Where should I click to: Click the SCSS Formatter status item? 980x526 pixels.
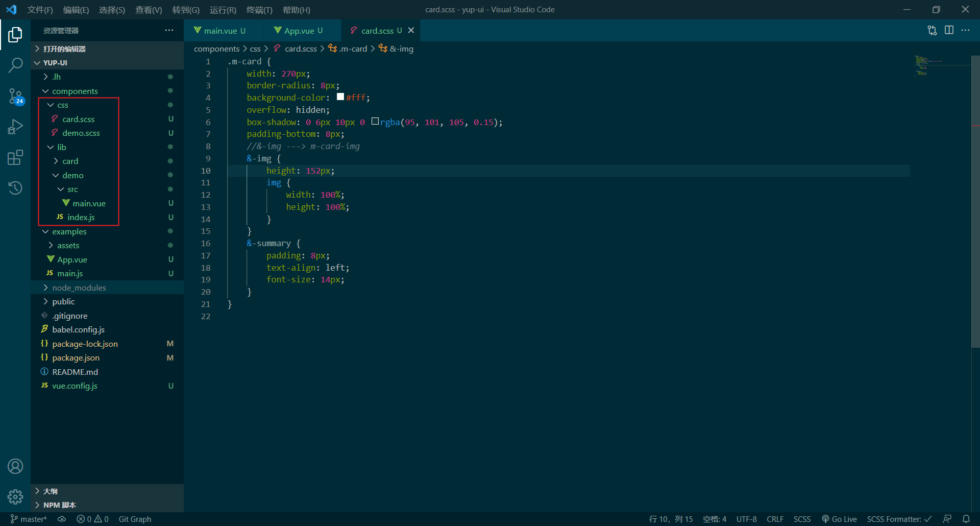[x=899, y=519]
